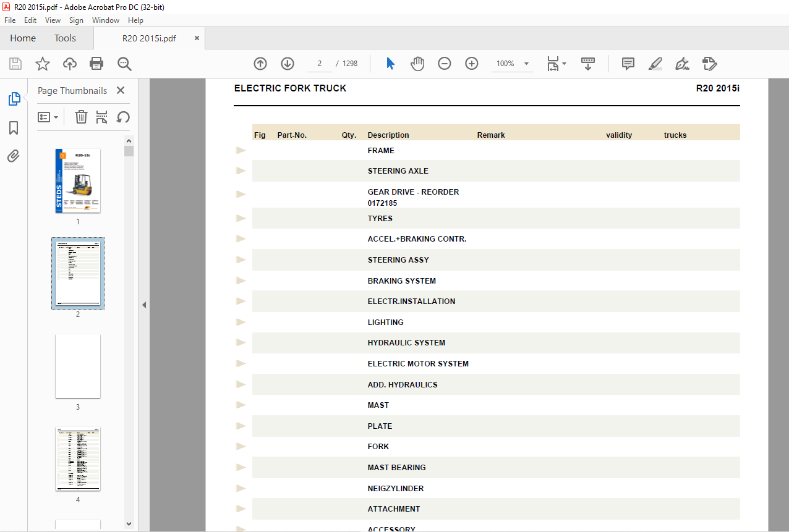
Task: Expand the LIGHTING row arrow
Action: [x=241, y=322]
